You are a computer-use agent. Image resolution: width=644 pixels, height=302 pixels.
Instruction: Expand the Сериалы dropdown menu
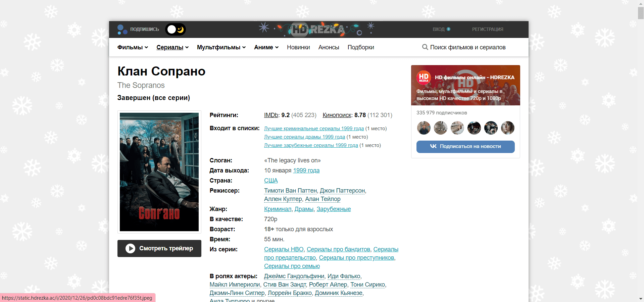tap(172, 47)
